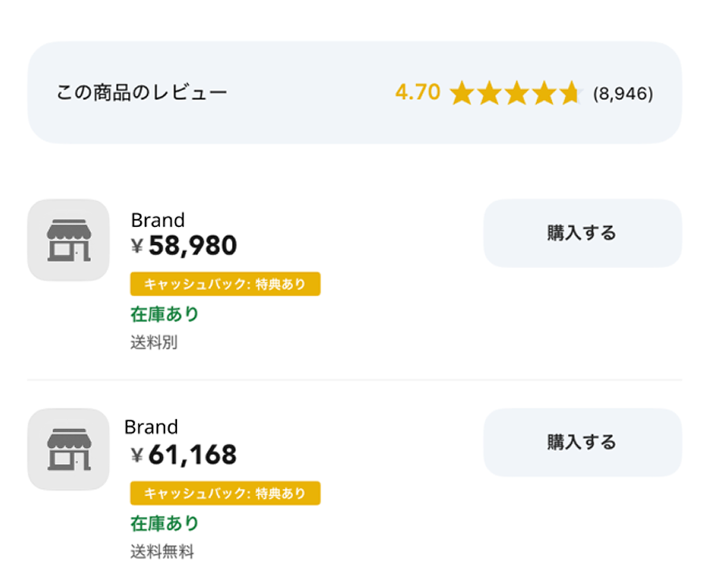Viewport: 728px width, 579px height.
Task: Click the half-filled fifth rating star
Action: point(570,93)
